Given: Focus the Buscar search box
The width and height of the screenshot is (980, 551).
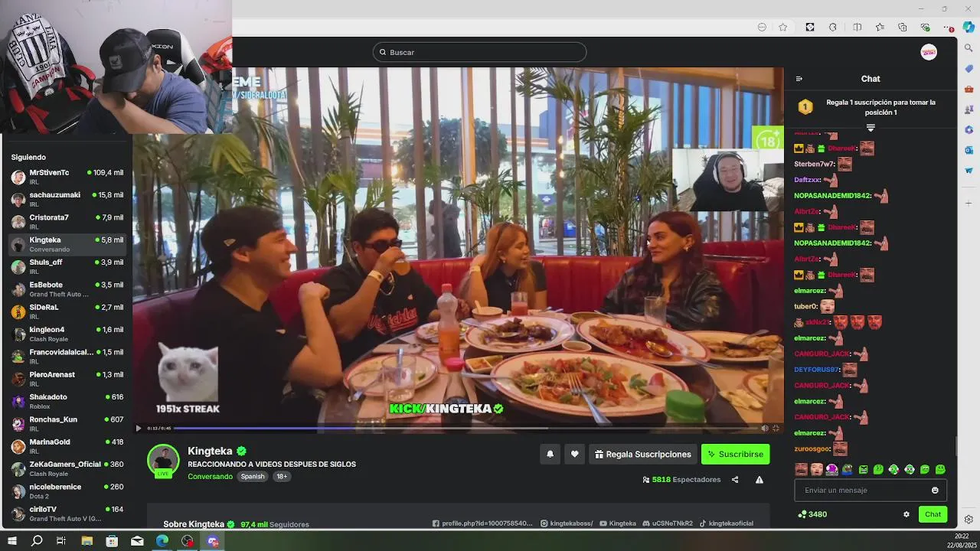Looking at the screenshot, I should pyautogui.click(x=479, y=52).
